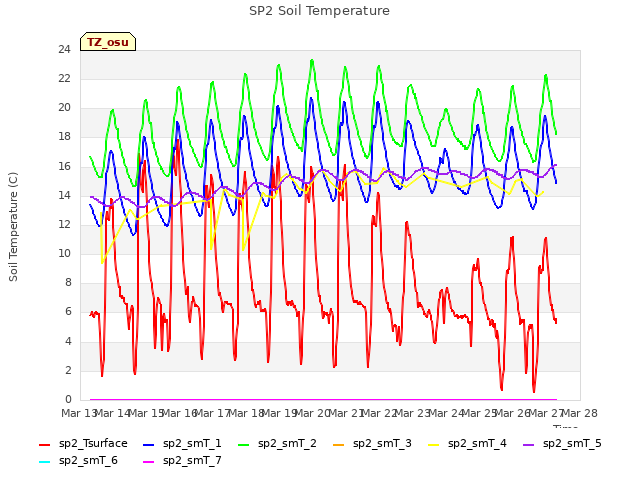Click purple sp2_smT_5 legend color marker
The image size is (640, 480).
pos(529,444)
